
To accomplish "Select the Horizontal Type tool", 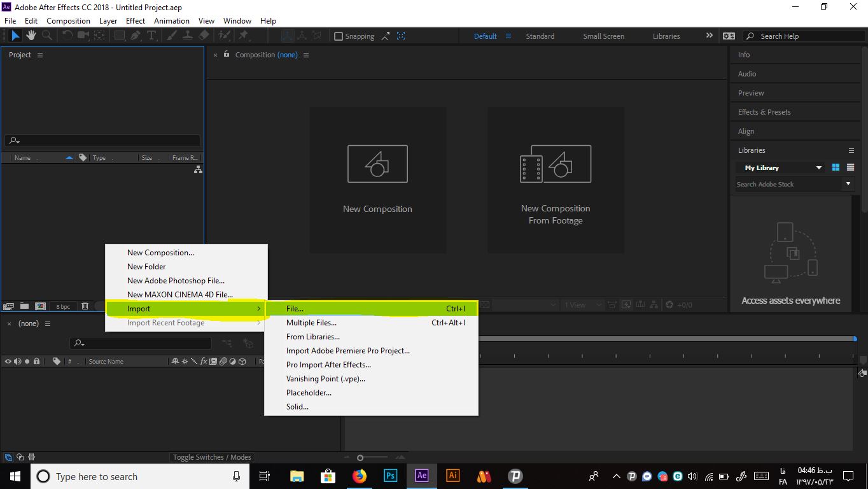I will point(151,36).
